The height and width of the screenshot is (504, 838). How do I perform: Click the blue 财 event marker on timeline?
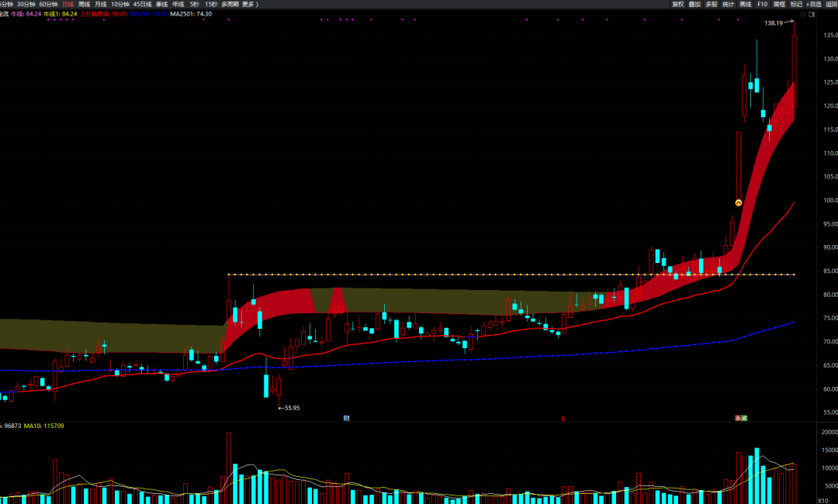[346, 418]
